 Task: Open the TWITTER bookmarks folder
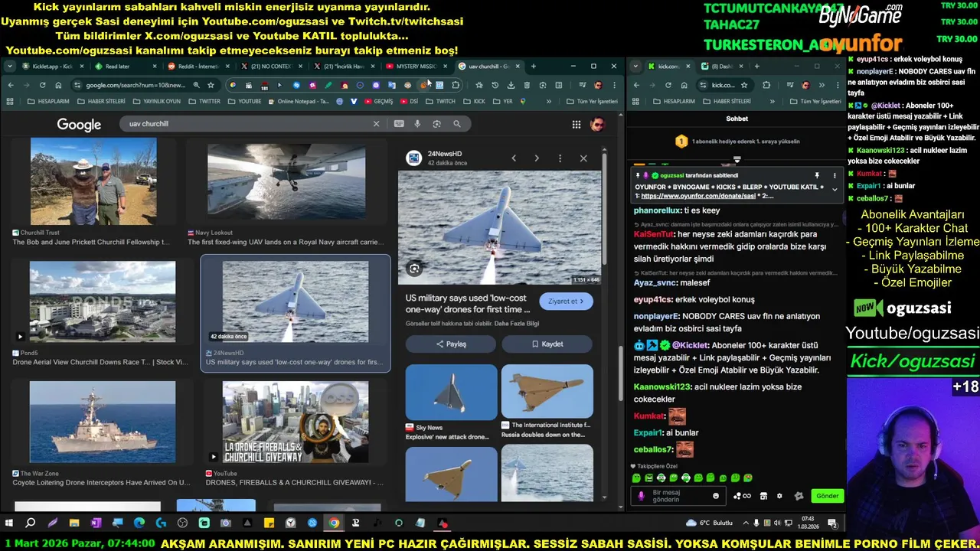pyautogui.click(x=204, y=101)
